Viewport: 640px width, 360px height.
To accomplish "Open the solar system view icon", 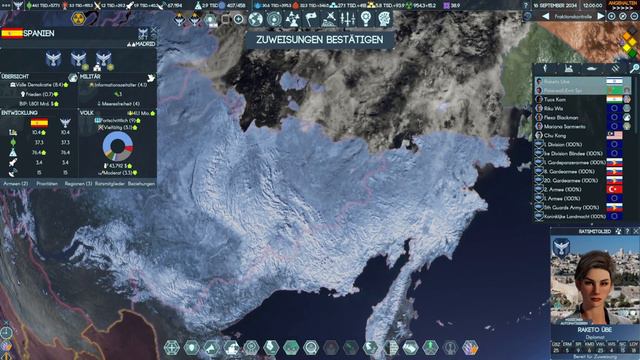I will pyautogui.click(x=274, y=19).
